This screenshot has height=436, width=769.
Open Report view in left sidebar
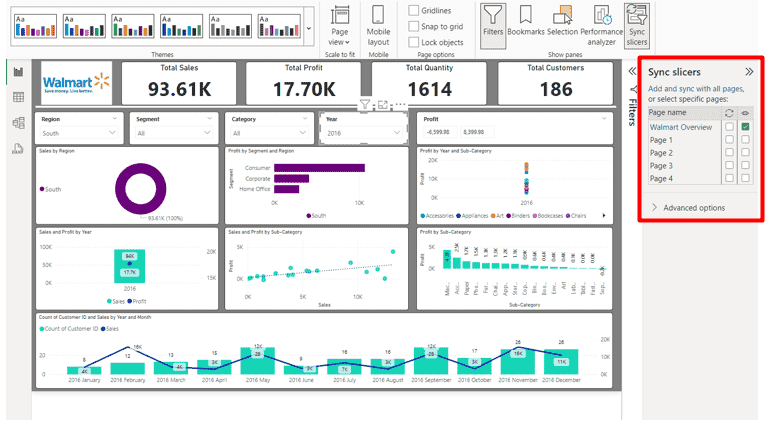tap(19, 72)
